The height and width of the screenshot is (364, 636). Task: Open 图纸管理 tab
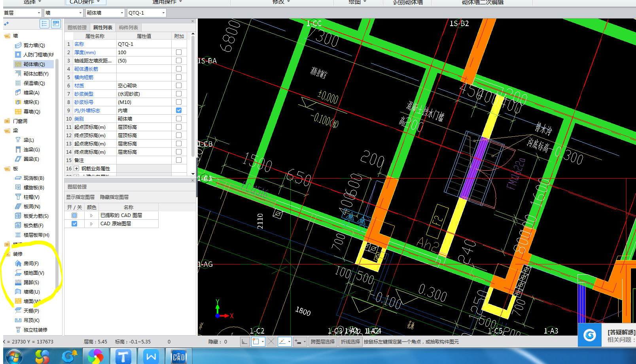(77, 27)
